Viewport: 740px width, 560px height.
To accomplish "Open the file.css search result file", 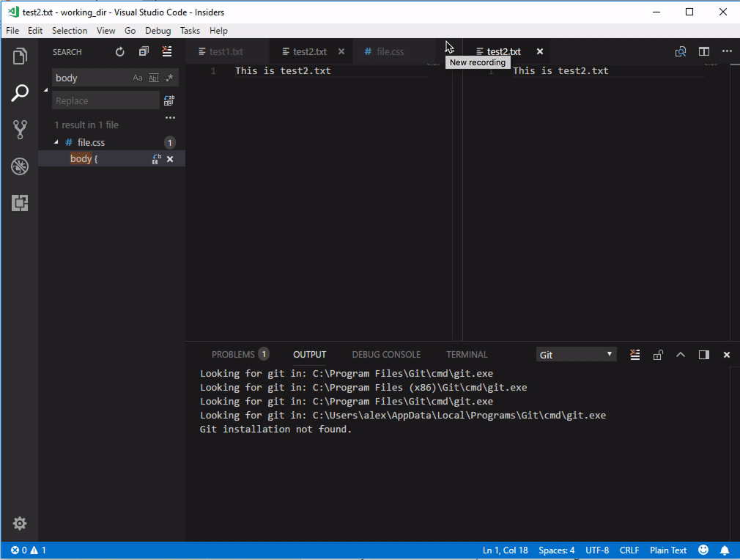I will (x=91, y=142).
